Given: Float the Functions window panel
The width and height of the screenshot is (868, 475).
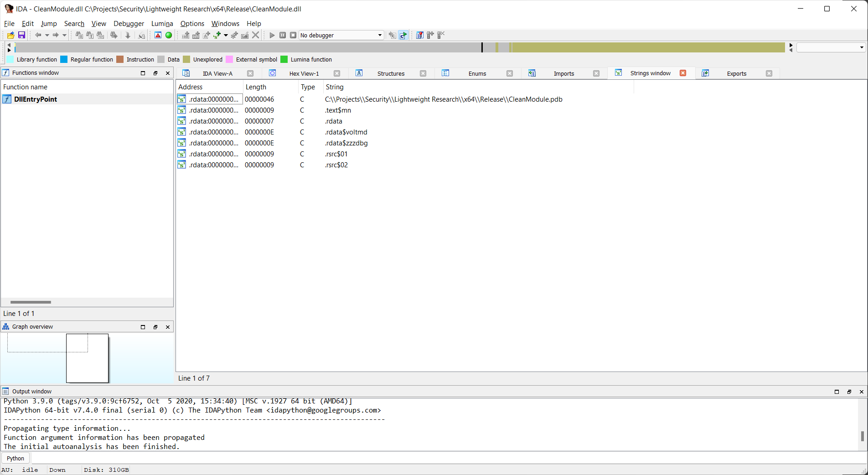Looking at the screenshot, I should [155, 73].
